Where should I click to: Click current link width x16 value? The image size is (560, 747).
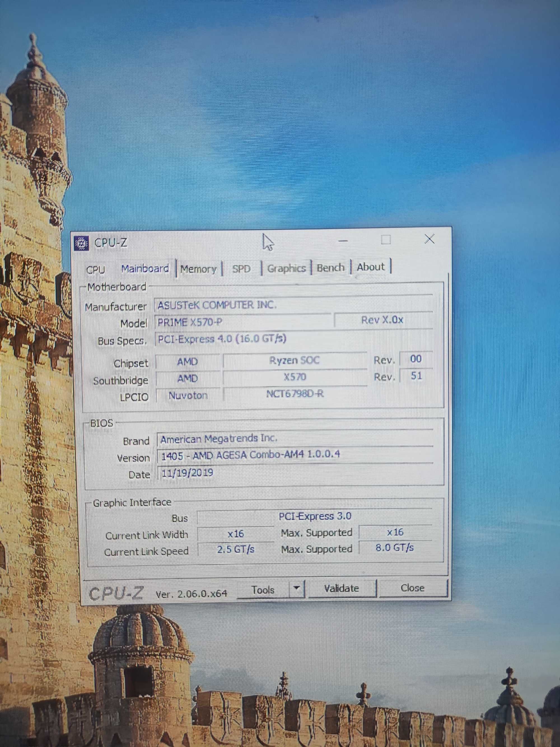(235, 534)
